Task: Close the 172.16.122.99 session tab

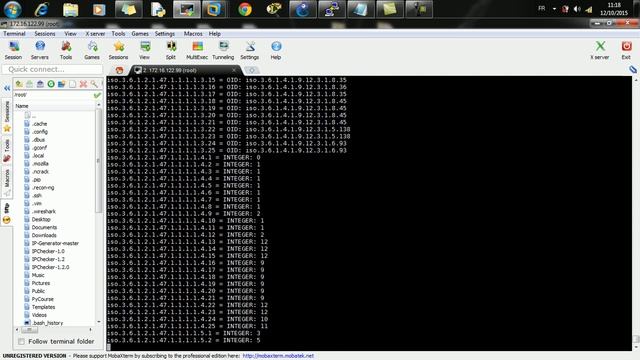Action: pyautogui.click(x=234, y=70)
